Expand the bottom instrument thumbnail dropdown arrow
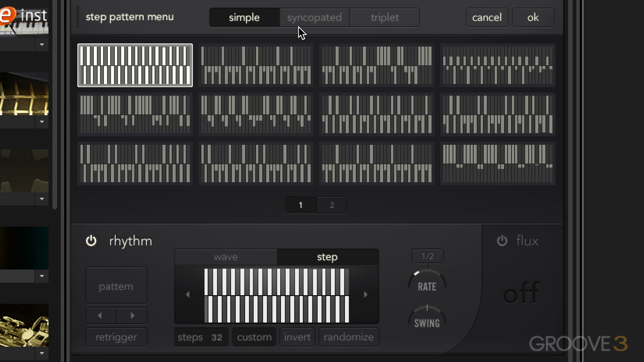The height and width of the screenshot is (362, 644). click(x=42, y=354)
